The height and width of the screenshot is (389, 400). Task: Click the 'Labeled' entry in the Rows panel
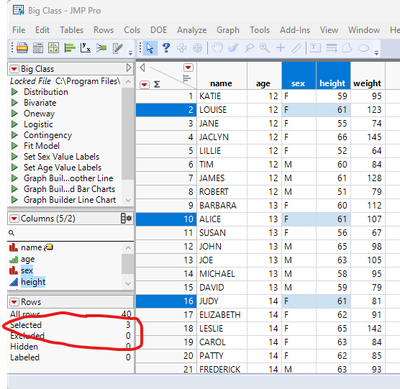(25, 357)
